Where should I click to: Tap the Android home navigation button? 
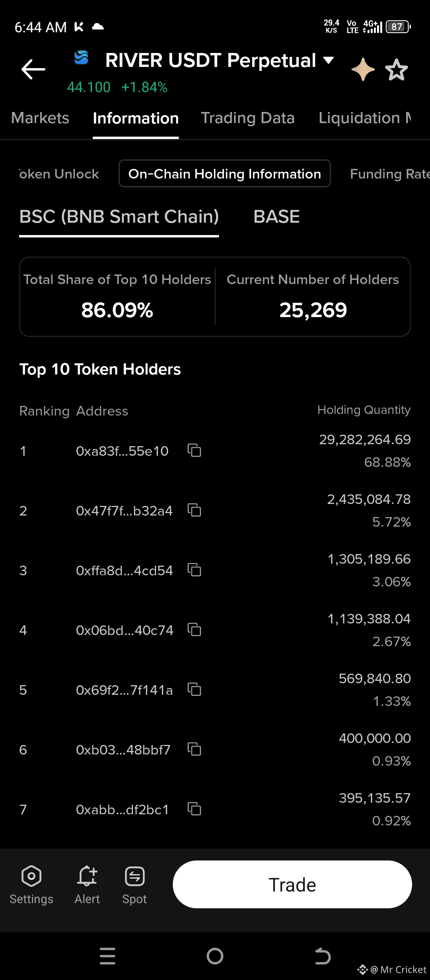click(x=215, y=956)
